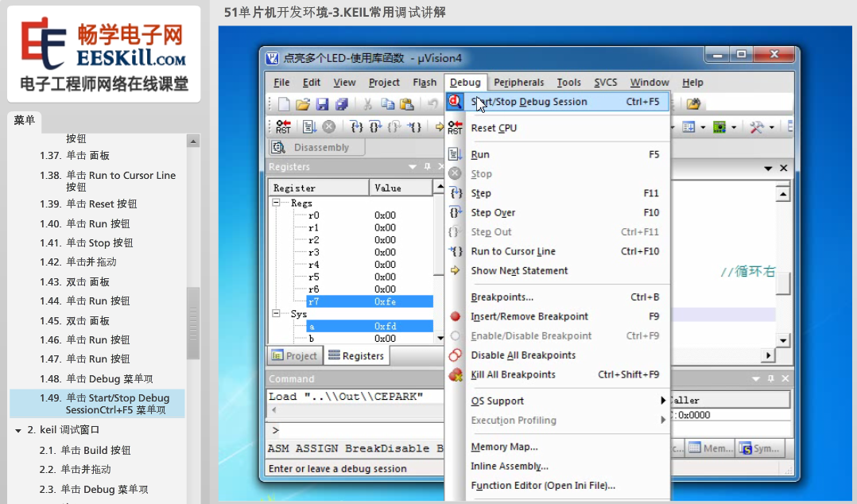857x504 pixels.
Task: Open the Tools menu
Action: pyautogui.click(x=568, y=82)
